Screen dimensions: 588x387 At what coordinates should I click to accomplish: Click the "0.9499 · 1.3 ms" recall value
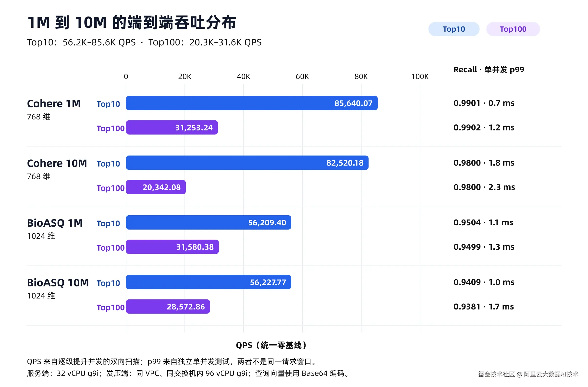[484, 247]
